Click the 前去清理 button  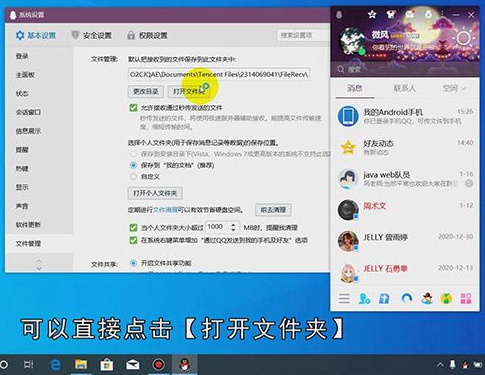pyautogui.click(x=273, y=210)
